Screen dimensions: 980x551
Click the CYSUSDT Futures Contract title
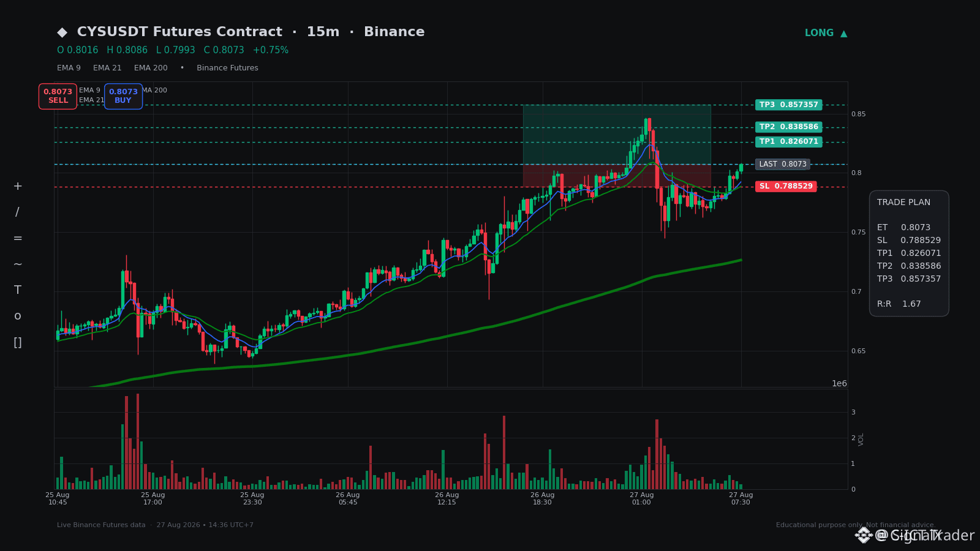pos(179,32)
